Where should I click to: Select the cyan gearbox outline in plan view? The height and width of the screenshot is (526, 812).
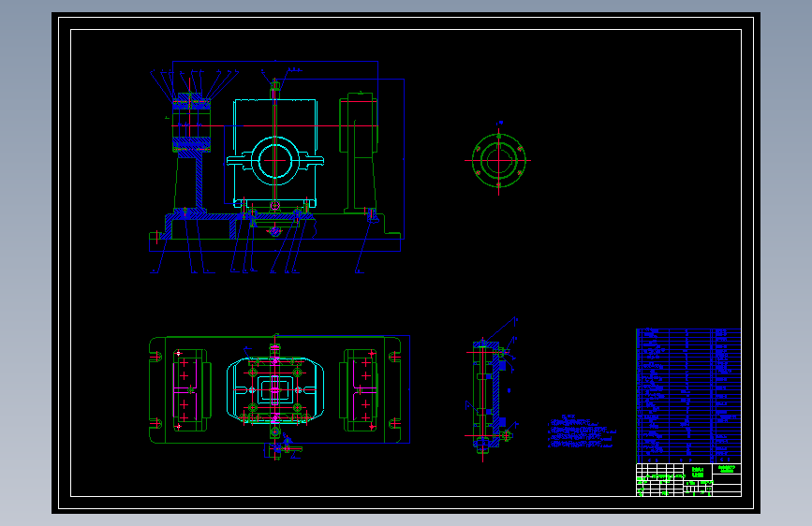[275, 390]
